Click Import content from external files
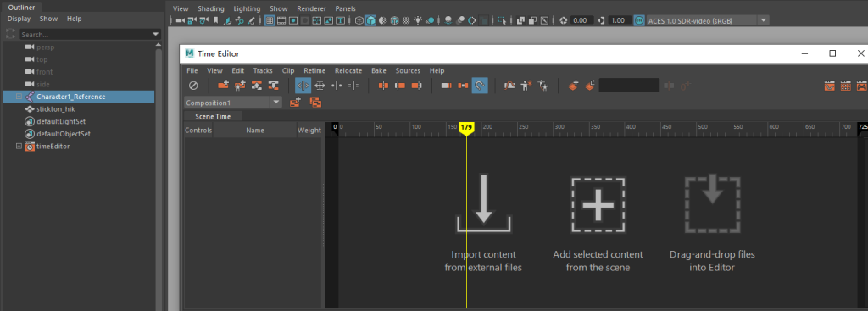This screenshot has width=868, height=311. click(483, 223)
